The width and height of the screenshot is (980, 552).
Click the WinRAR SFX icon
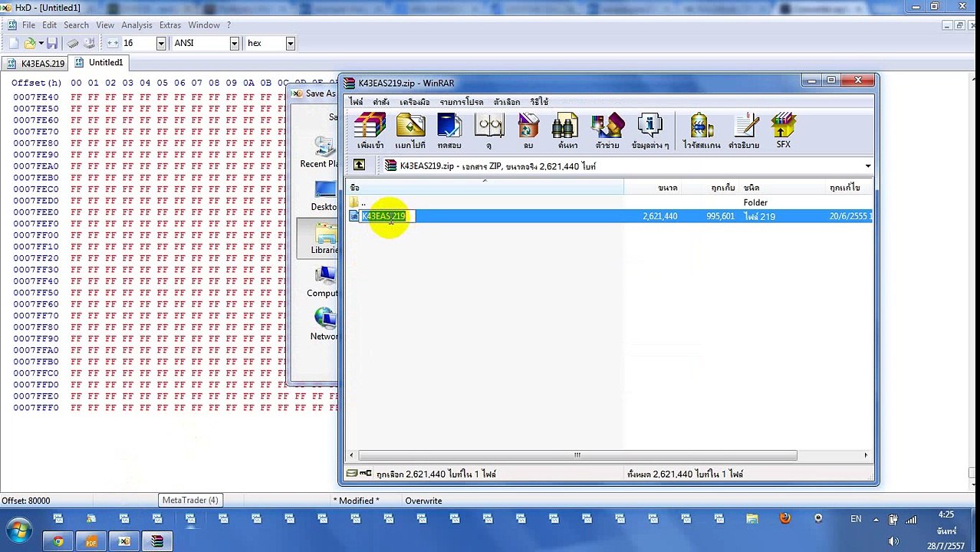click(x=783, y=130)
